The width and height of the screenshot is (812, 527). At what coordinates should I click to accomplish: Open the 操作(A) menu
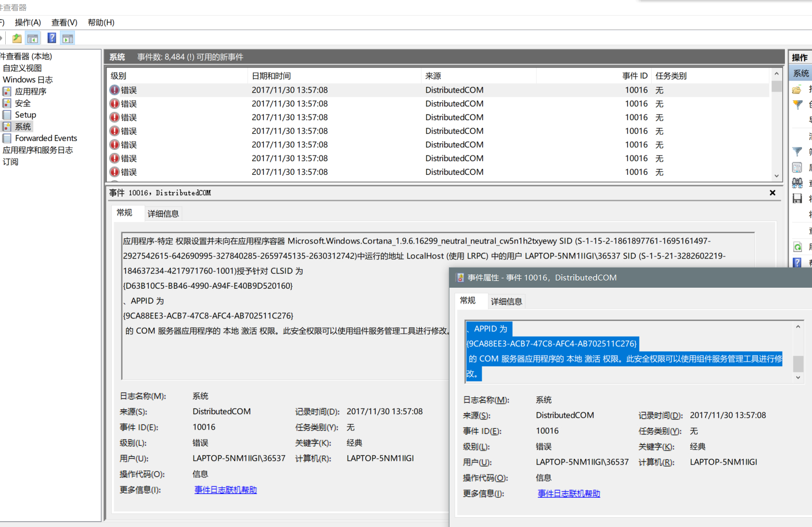[x=28, y=22]
